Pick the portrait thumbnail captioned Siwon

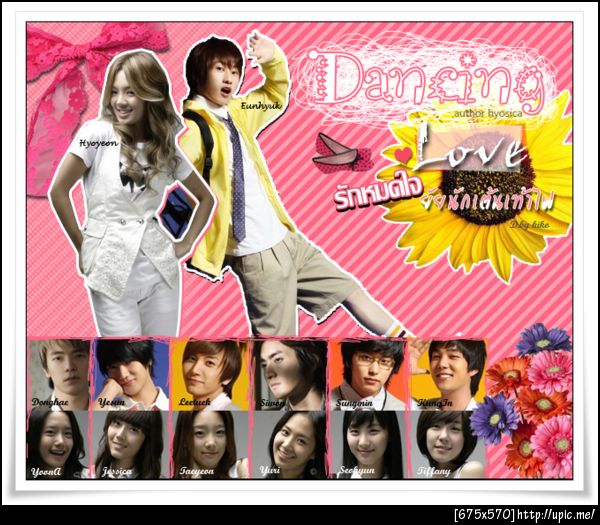[x=291, y=374]
